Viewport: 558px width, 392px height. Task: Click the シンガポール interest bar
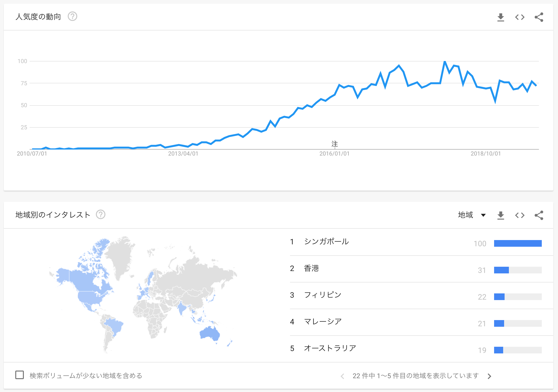tap(518, 243)
